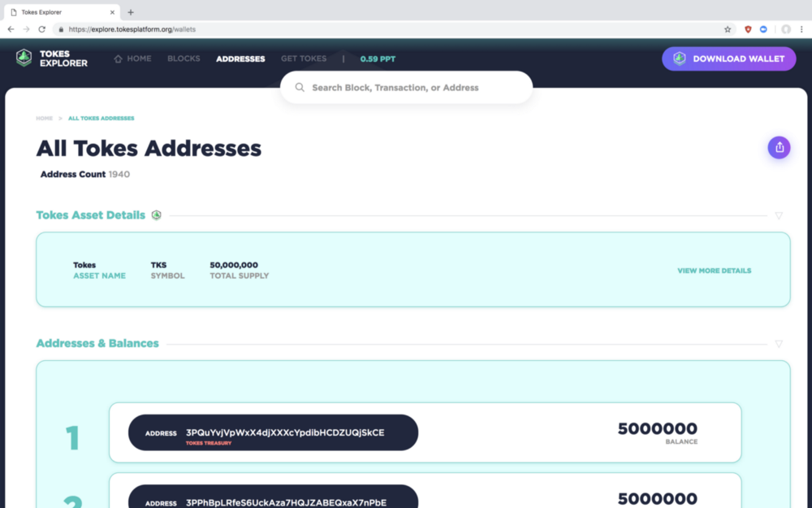Click the search magnifier icon

pyautogui.click(x=300, y=88)
